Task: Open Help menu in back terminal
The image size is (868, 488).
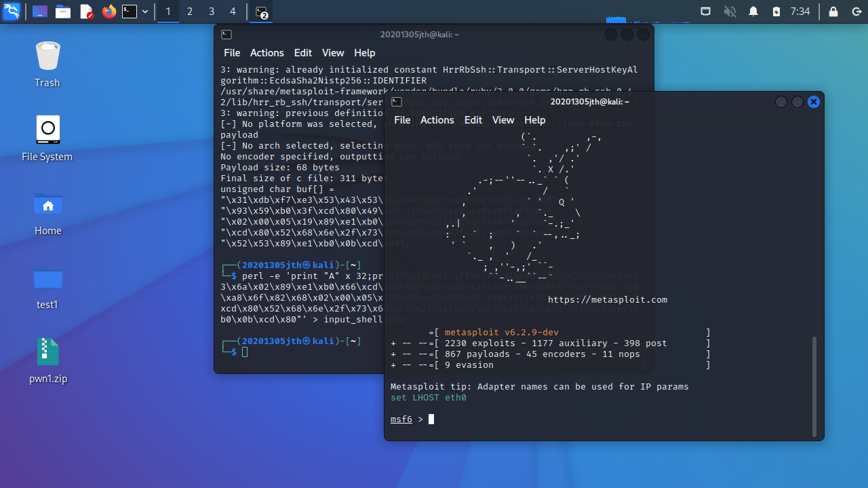Action: (x=364, y=53)
